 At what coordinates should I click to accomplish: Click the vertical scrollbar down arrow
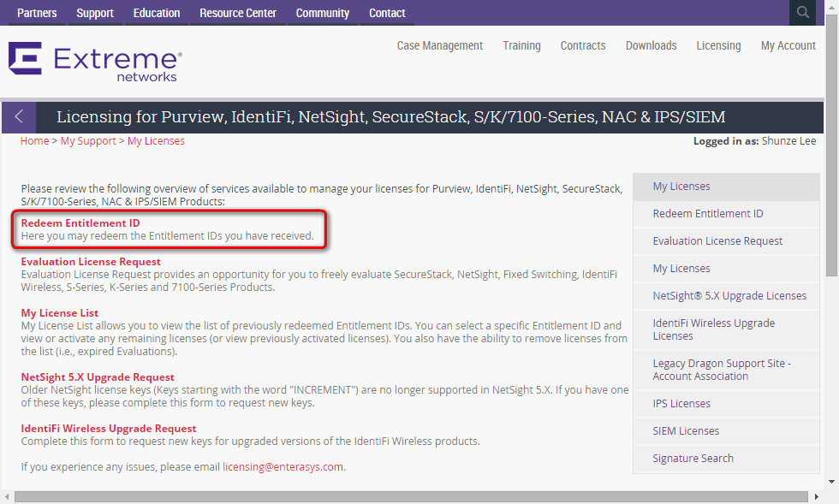(x=831, y=482)
